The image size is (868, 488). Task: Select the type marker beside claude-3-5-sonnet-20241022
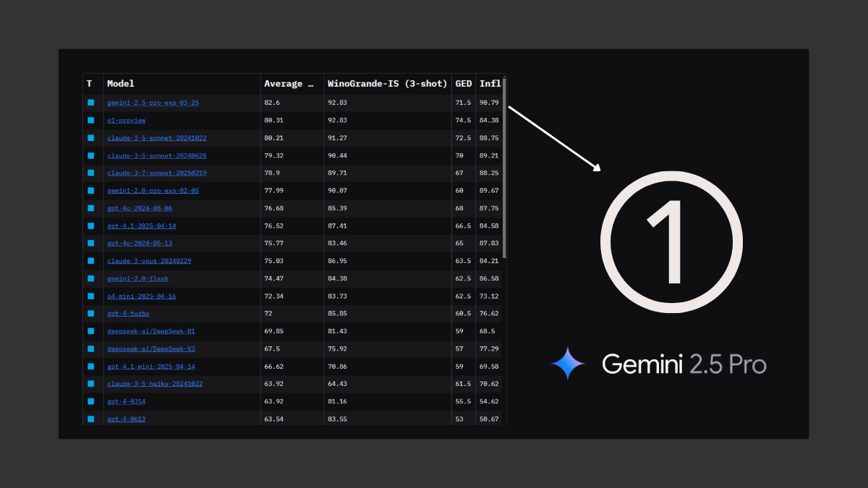click(x=91, y=138)
